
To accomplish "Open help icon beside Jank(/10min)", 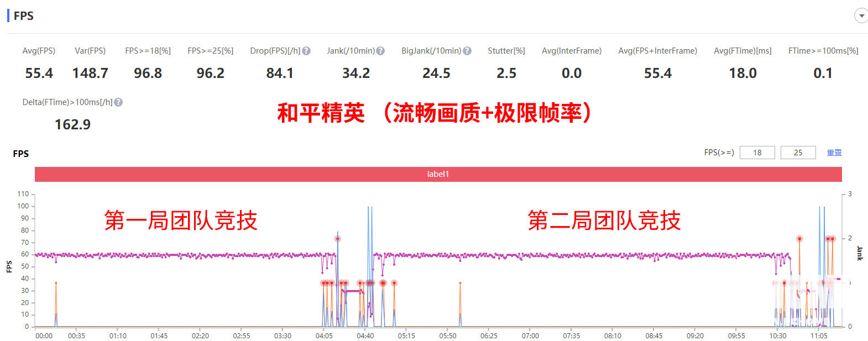I will 380,51.
